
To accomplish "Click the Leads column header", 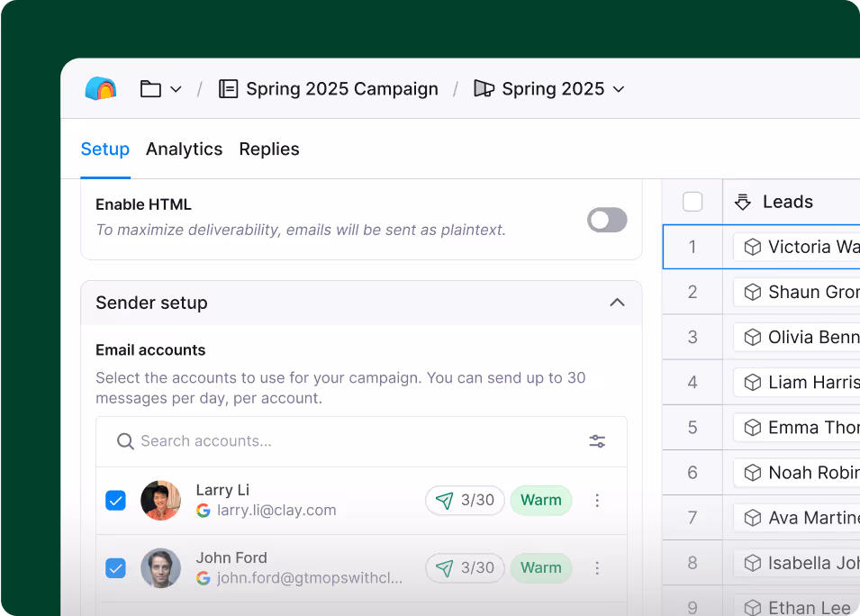I will click(791, 202).
